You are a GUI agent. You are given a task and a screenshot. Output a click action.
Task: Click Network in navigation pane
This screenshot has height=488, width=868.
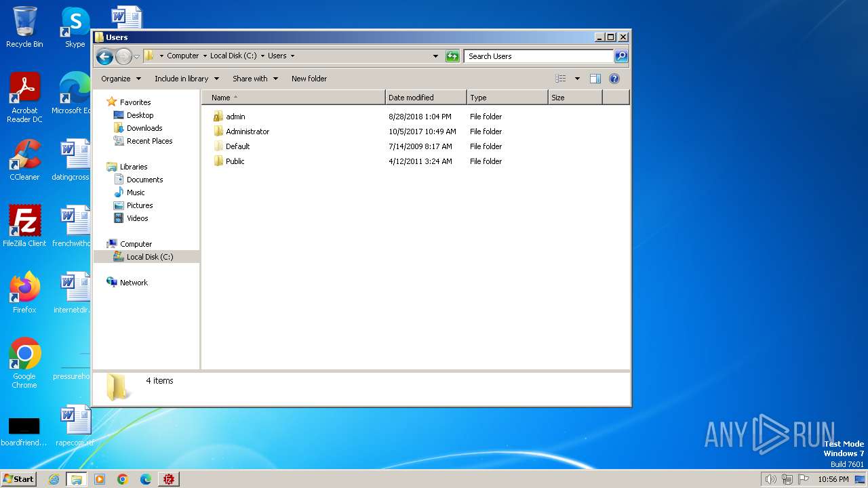pyautogui.click(x=134, y=283)
